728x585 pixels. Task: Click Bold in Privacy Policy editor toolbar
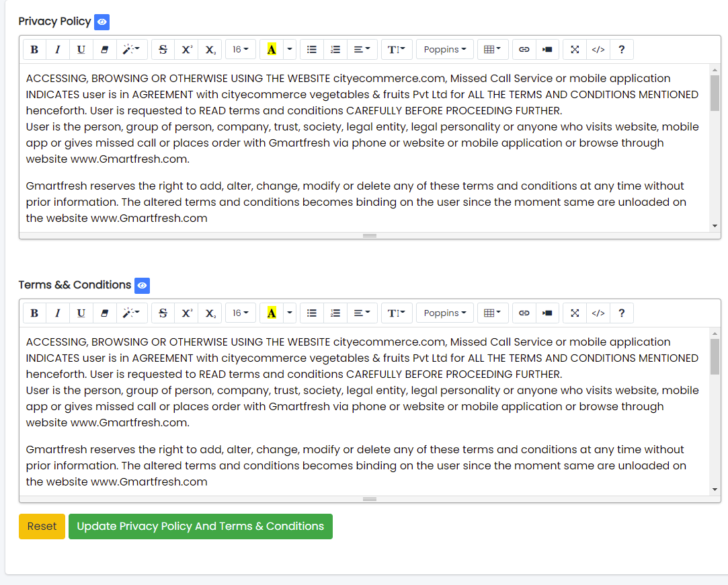coord(34,50)
